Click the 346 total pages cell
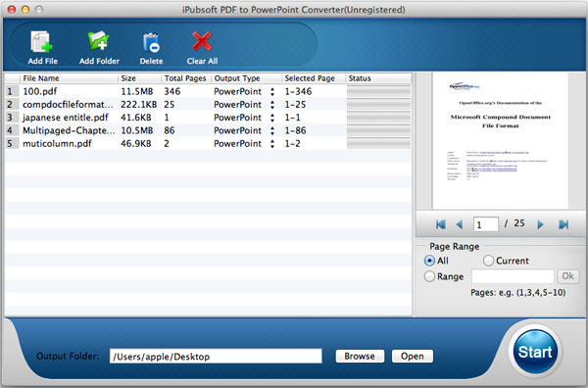Viewport: 588px width, 388px height. 172,91
